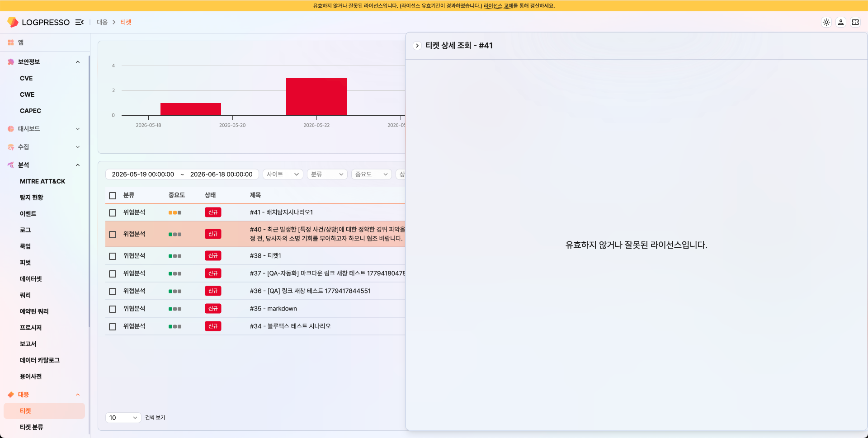Expand the 수집 section chevron
The height and width of the screenshot is (438, 868).
78,147
